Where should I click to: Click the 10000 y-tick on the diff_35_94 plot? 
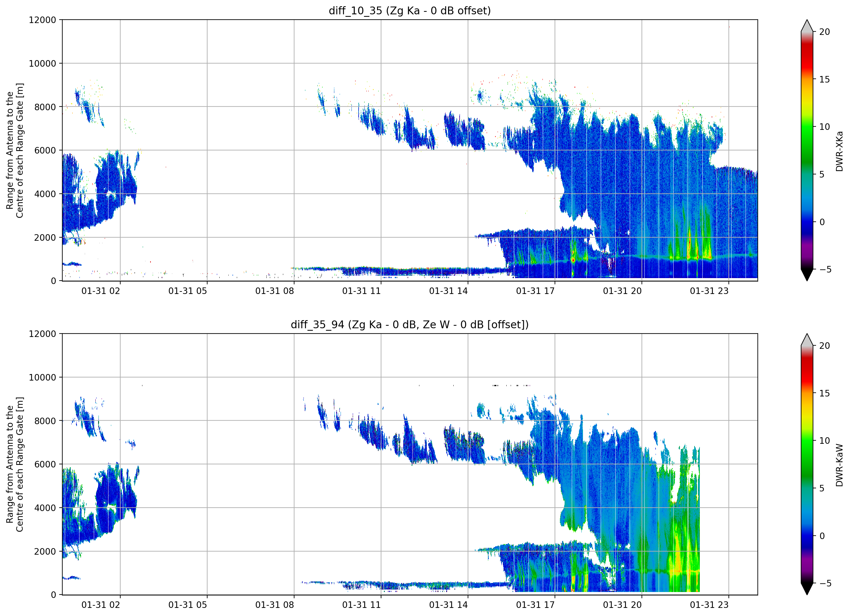(42, 377)
